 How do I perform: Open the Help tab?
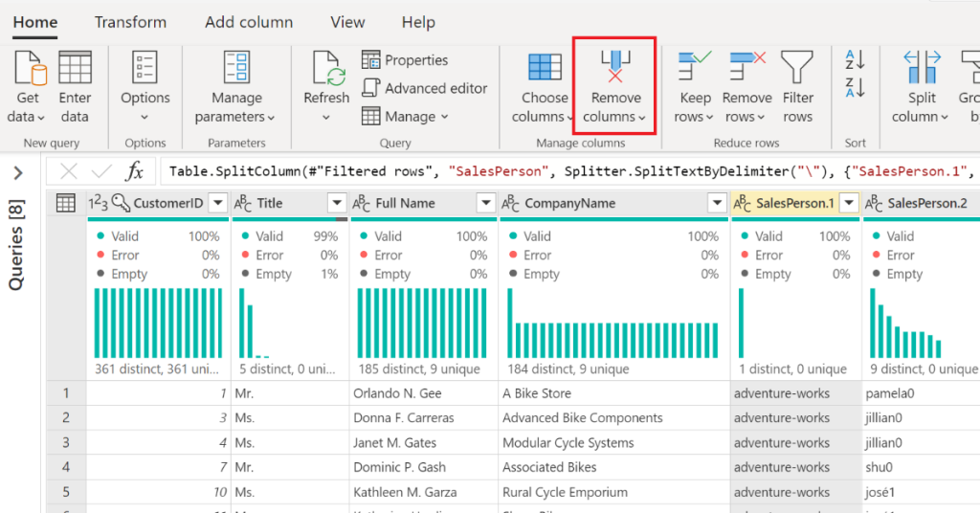tap(418, 23)
